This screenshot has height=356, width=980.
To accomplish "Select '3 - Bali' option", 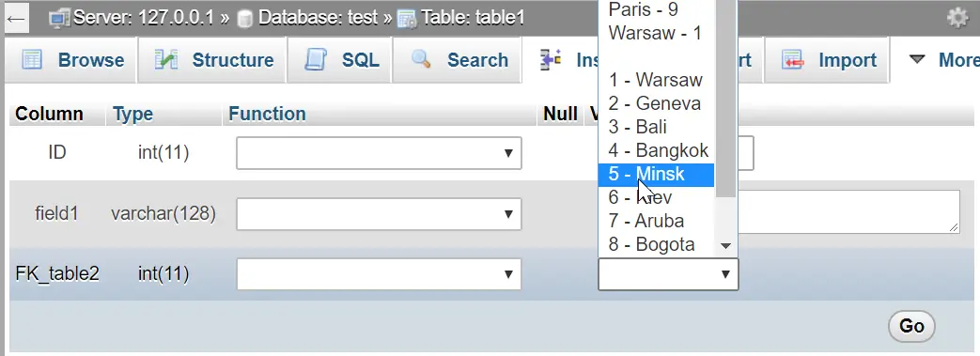I will coord(656,128).
